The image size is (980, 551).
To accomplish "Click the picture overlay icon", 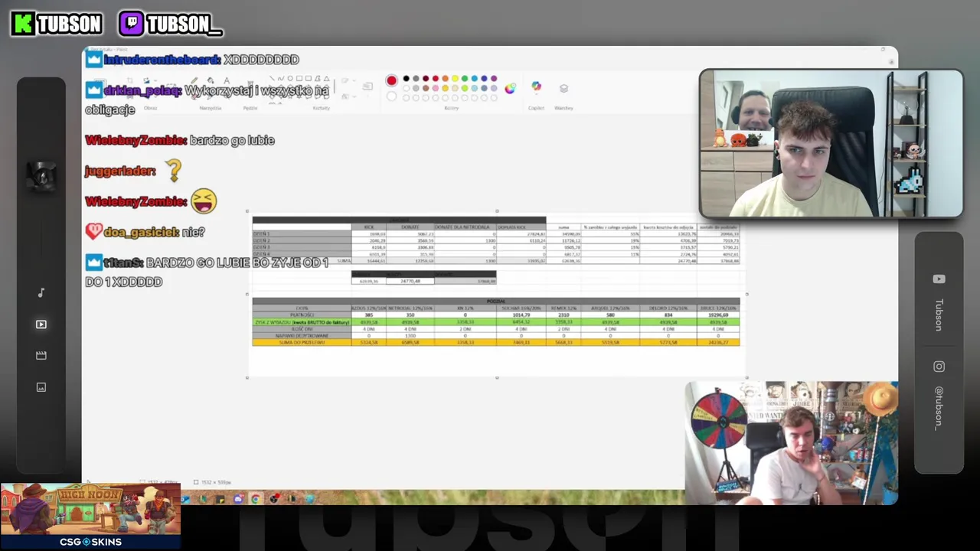I will (41, 387).
